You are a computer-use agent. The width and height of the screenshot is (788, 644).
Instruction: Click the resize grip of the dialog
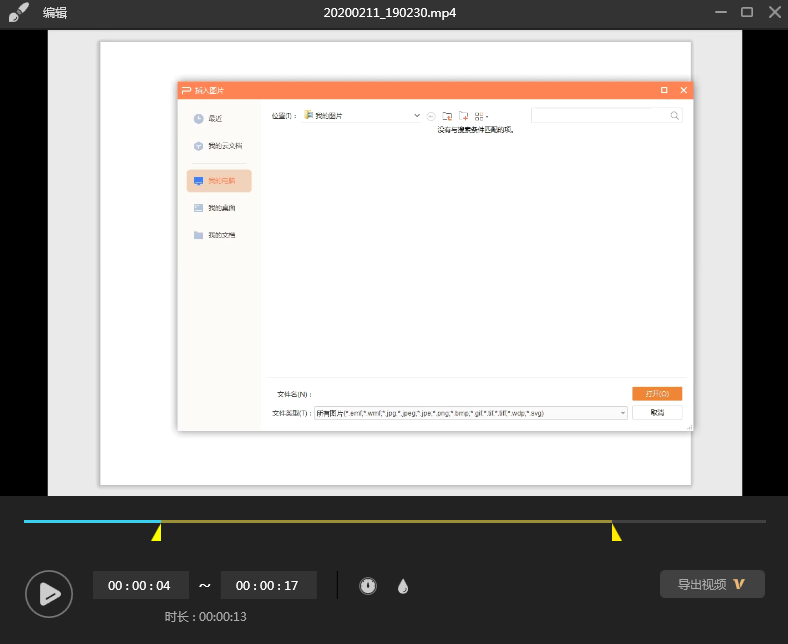click(x=690, y=427)
